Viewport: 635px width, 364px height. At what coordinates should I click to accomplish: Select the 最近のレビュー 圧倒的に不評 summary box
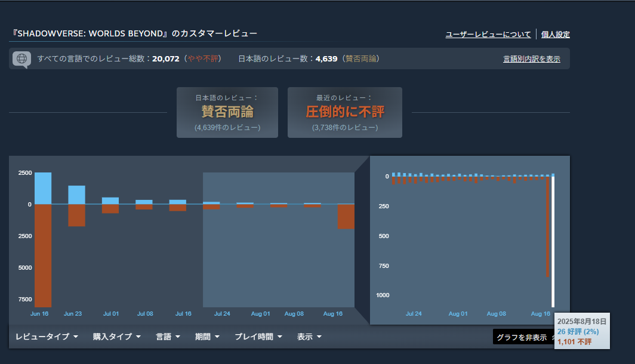[344, 112]
